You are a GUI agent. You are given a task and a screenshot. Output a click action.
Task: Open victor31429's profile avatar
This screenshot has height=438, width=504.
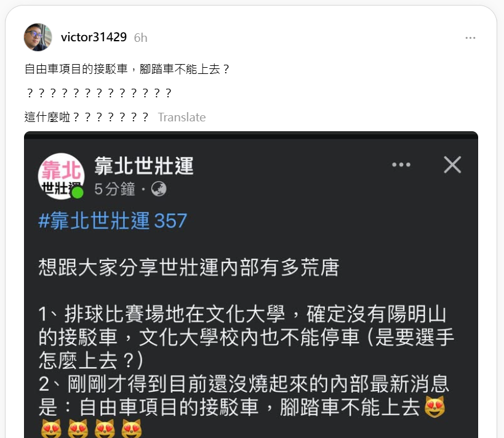38,38
